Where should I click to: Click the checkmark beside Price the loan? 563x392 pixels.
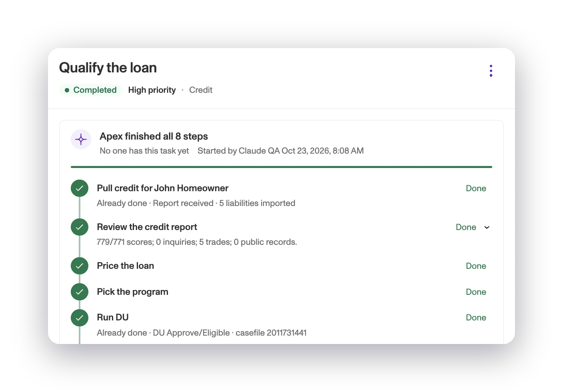coord(80,266)
